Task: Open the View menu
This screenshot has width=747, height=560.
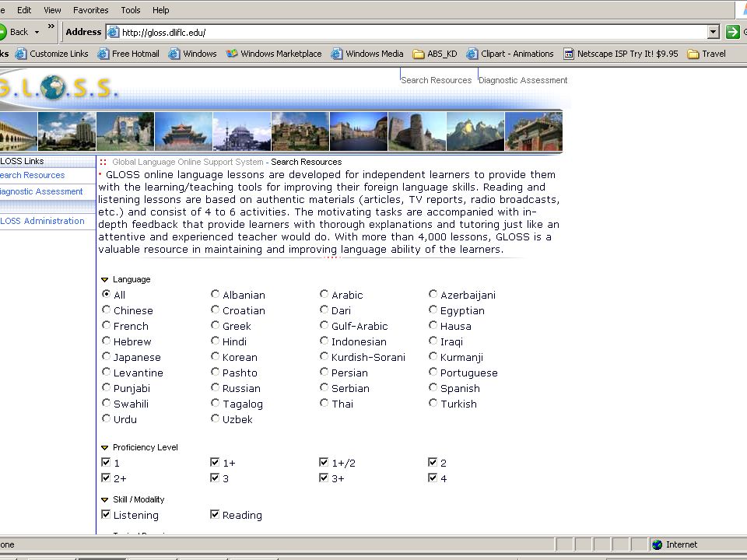Action: tap(52, 10)
